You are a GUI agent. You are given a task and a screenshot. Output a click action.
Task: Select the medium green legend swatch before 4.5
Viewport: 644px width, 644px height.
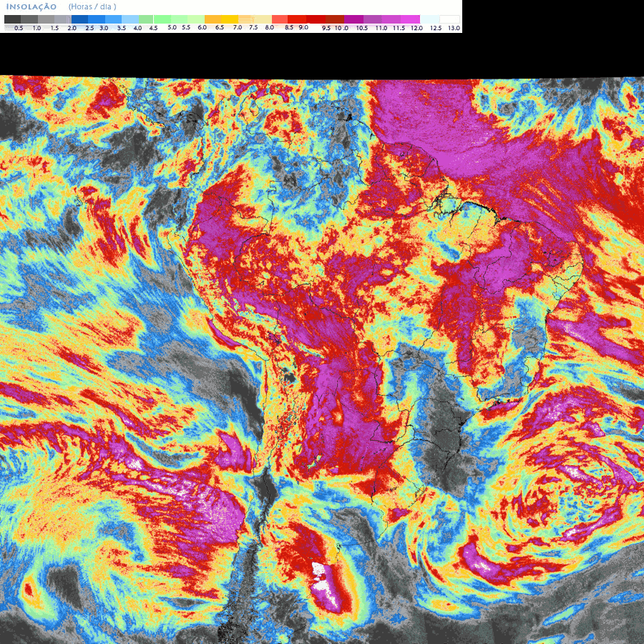pos(146,19)
